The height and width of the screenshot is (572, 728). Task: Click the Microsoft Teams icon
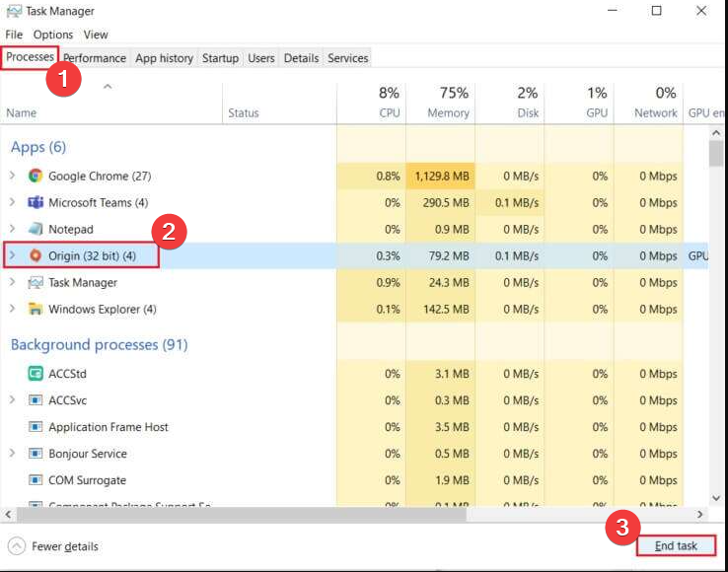[36, 202]
